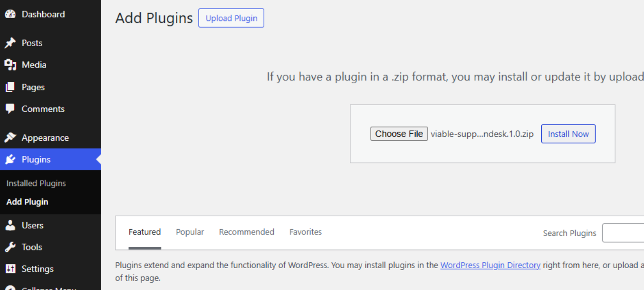Screen dimensions: 644x290
Task: Click the Comments speech bubble icon
Action: point(10,109)
